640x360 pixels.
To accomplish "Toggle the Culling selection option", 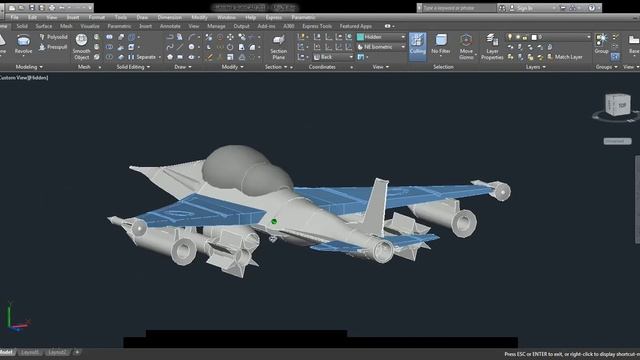I will coord(418,47).
